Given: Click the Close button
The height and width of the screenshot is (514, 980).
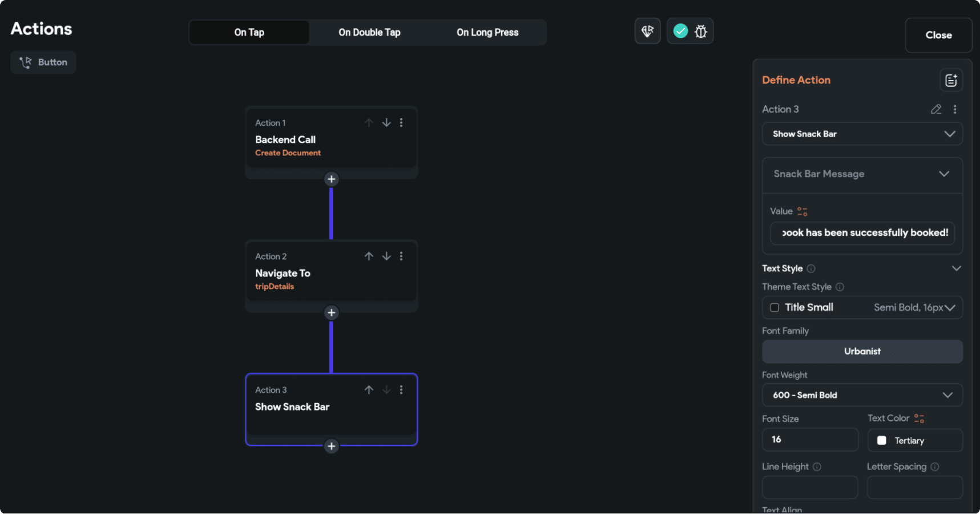Looking at the screenshot, I should click(x=938, y=35).
